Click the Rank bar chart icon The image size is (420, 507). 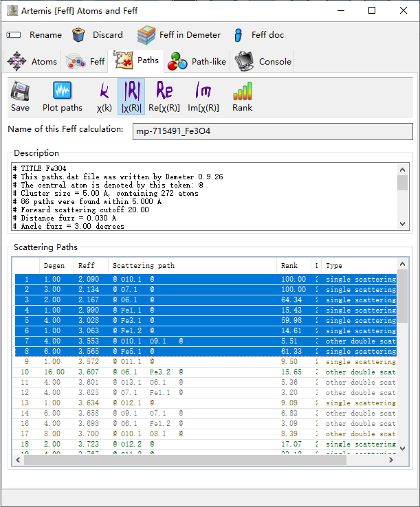[242, 96]
